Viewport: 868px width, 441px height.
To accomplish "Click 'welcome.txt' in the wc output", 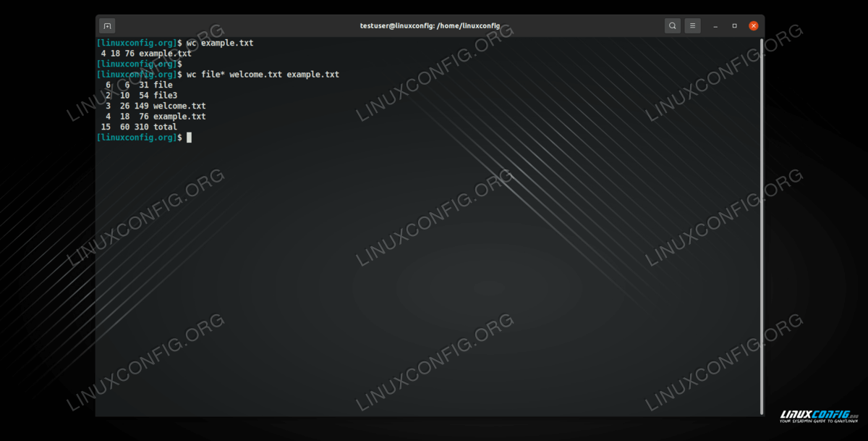I will click(x=179, y=106).
